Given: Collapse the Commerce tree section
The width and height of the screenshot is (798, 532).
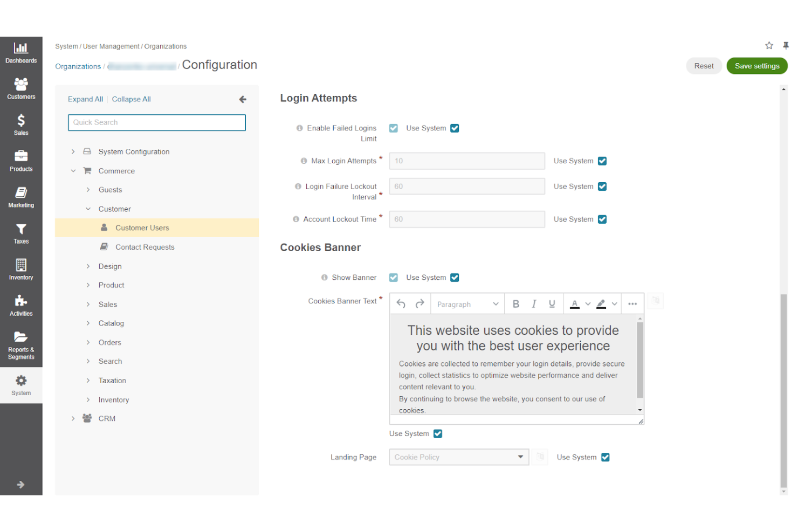Looking at the screenshot, I should [73, 171].
